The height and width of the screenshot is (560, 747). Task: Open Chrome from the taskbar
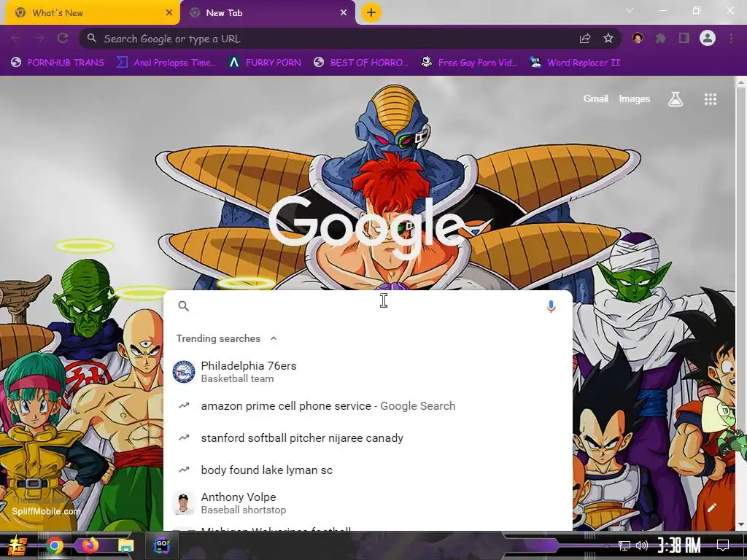(54, 545)
